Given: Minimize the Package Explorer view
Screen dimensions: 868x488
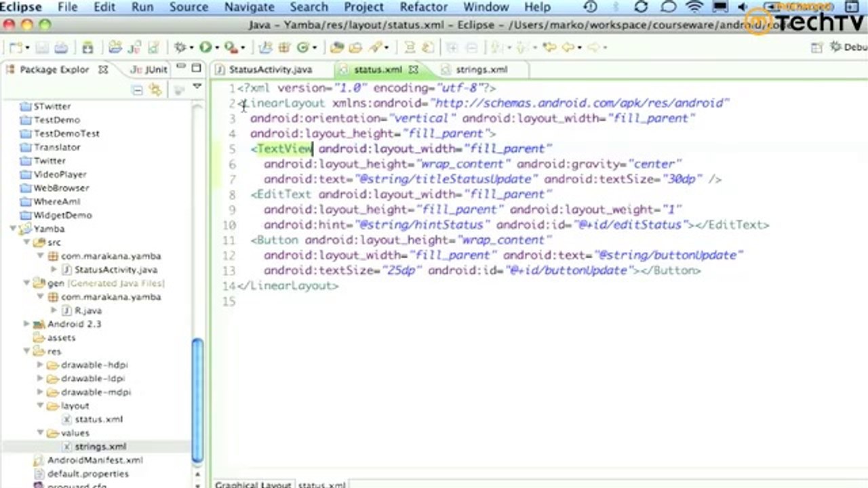Looking at the screenshot, I should [181, 68].
